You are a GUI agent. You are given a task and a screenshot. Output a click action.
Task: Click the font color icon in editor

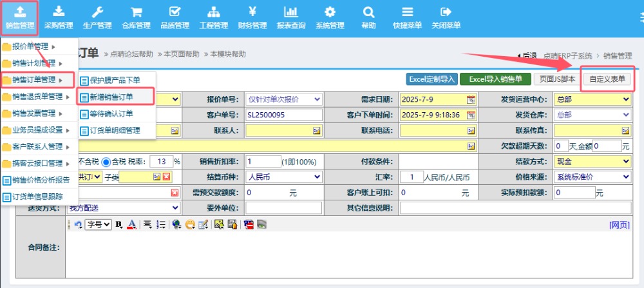131,224
